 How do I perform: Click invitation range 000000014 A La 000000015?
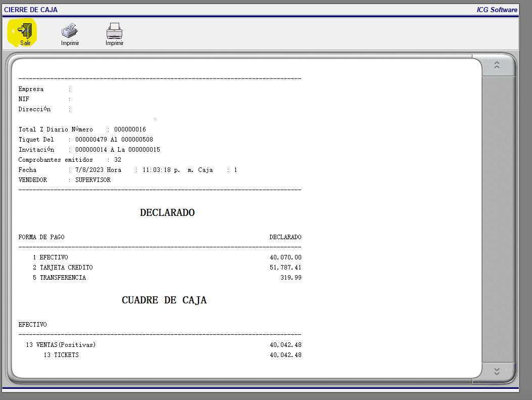point(117,150)
